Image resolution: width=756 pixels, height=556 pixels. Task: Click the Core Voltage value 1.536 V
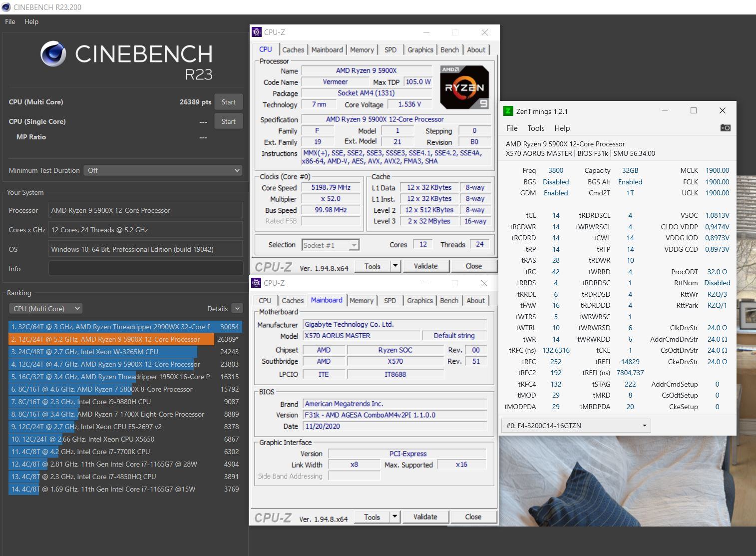(409, 104)
